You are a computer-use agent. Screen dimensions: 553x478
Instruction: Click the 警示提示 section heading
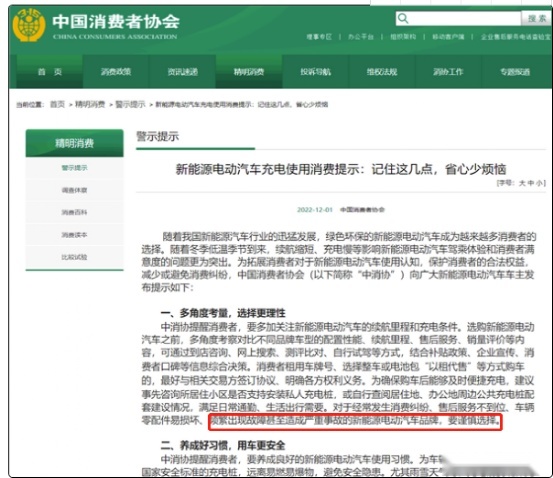click(158, 136)
